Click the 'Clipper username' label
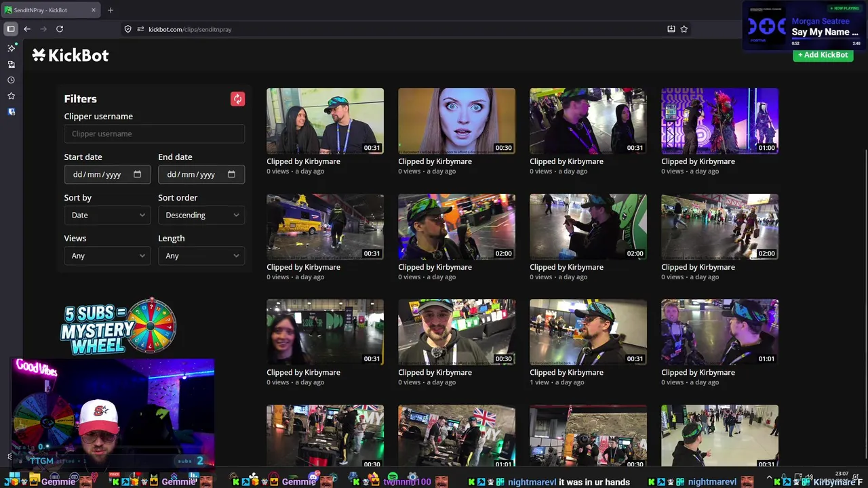 pos(98,117)
